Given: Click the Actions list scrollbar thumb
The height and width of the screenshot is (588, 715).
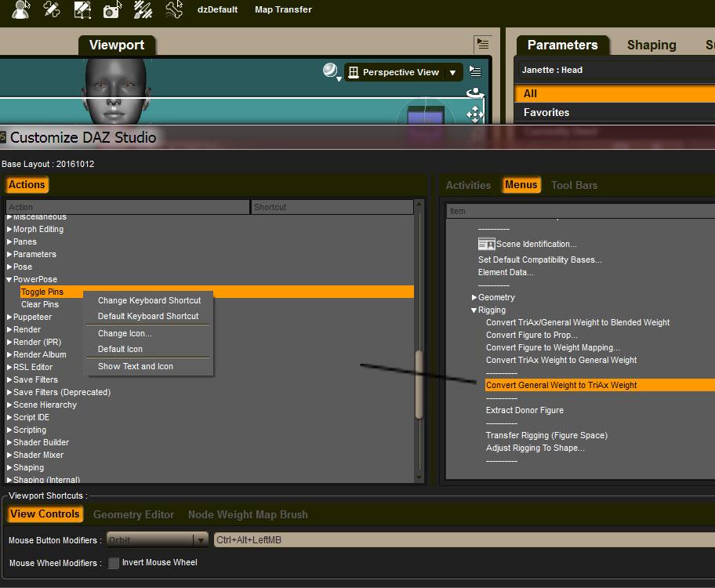Looking at the screenshot, I should tap(419, 384).
